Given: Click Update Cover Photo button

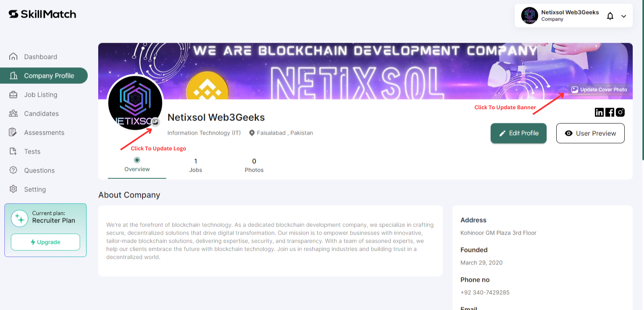Looking at the screenshot, I should coord(599,89).
